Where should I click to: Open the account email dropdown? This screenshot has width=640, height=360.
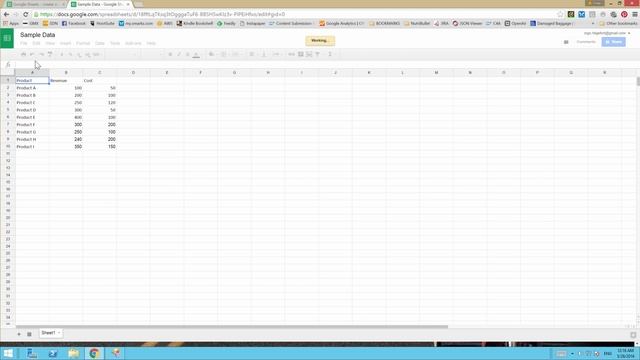607,33
